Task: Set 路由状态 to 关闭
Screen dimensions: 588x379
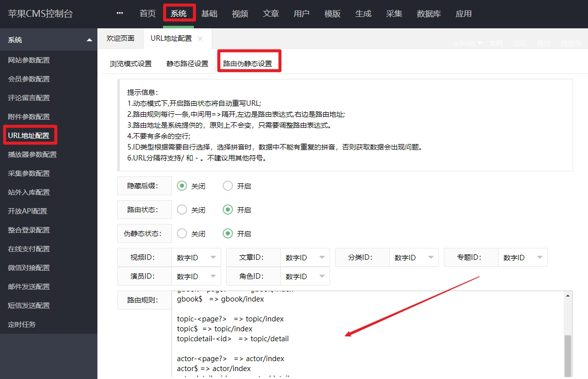Action: (x=182, y=210)
